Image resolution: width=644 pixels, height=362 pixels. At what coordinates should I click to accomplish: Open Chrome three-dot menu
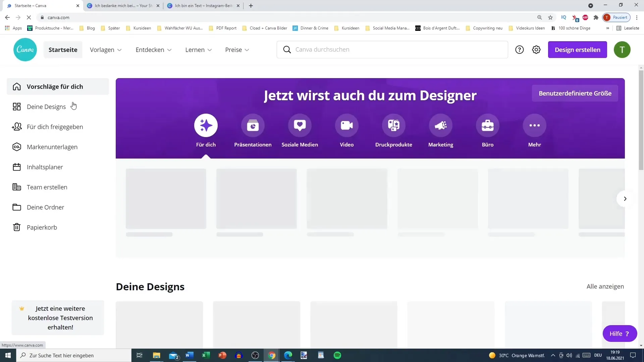637,17
